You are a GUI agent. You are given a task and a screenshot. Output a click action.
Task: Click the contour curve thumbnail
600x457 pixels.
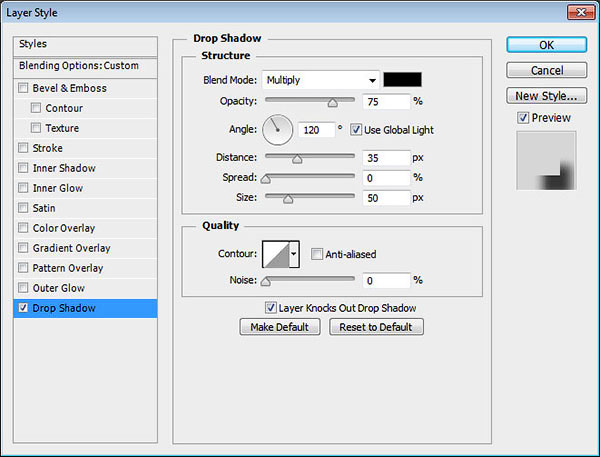pos(276,254)
